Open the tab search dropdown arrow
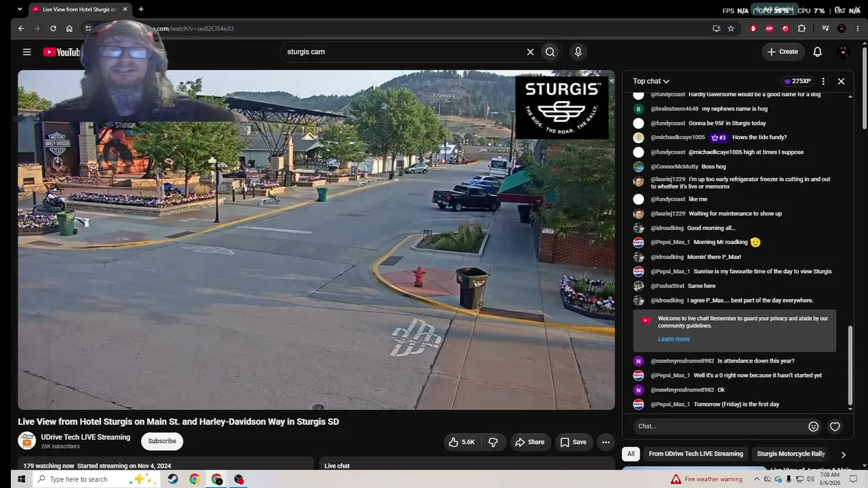Image resolution: width=868 pixels, height=488 pixels. 19,9
